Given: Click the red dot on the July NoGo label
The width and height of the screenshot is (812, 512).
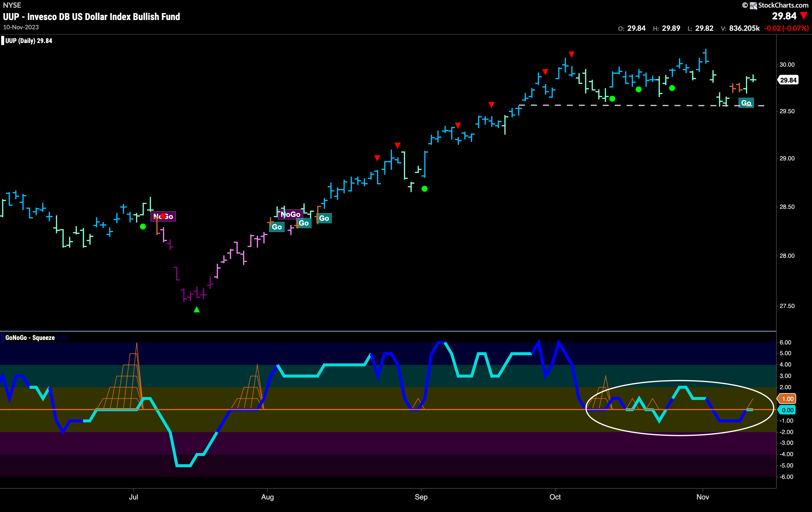Looking at the screenshot, I should tap(163, 216).
